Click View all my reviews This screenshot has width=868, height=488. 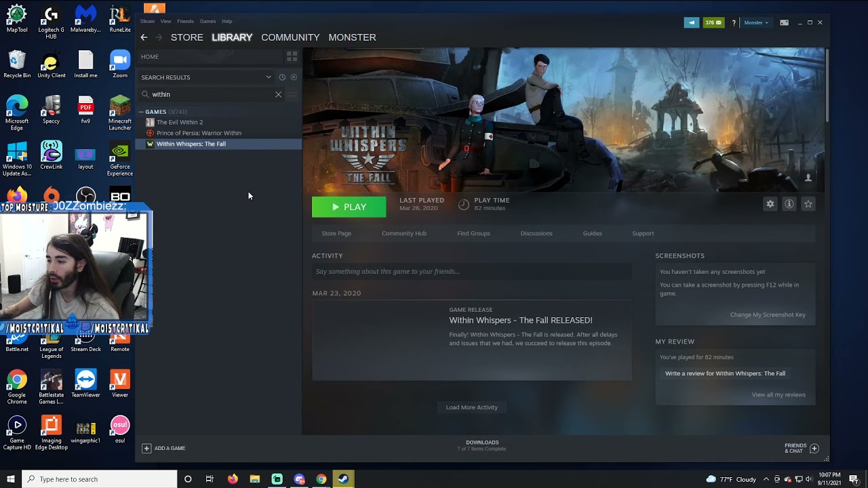pyautogui.click(x=778, y=394)
